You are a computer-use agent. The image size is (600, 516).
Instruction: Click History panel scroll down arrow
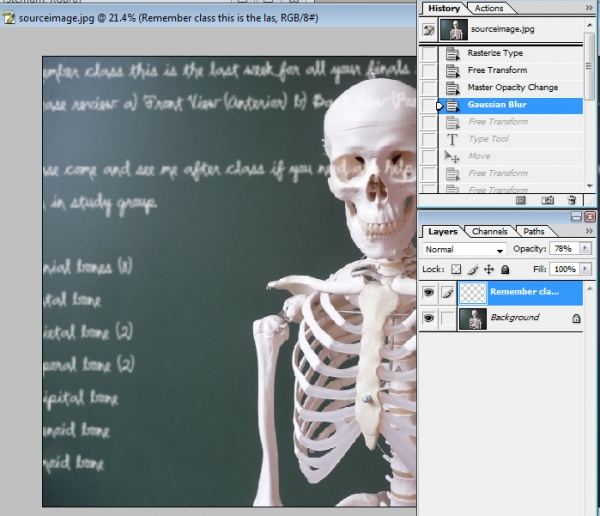[589, 186]
